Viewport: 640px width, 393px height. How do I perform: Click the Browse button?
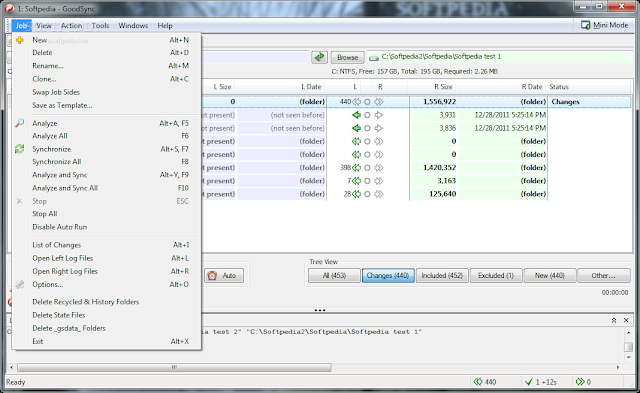coord(347,57)
